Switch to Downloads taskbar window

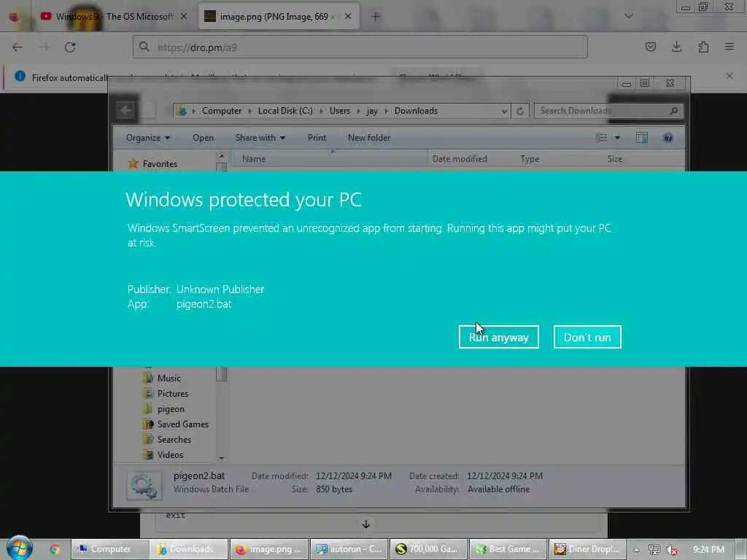(189, 549)
